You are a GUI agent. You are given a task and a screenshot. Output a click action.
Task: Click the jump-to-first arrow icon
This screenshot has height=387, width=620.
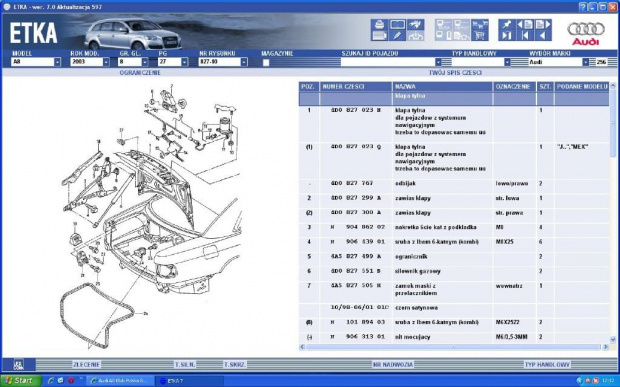(525, 36)
